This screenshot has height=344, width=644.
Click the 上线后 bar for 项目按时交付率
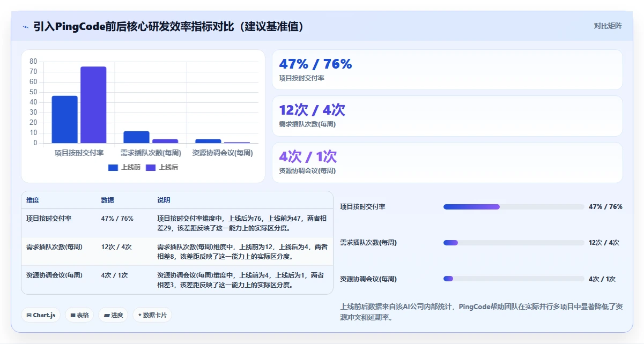pyautogui.click(x=93, y=105)
